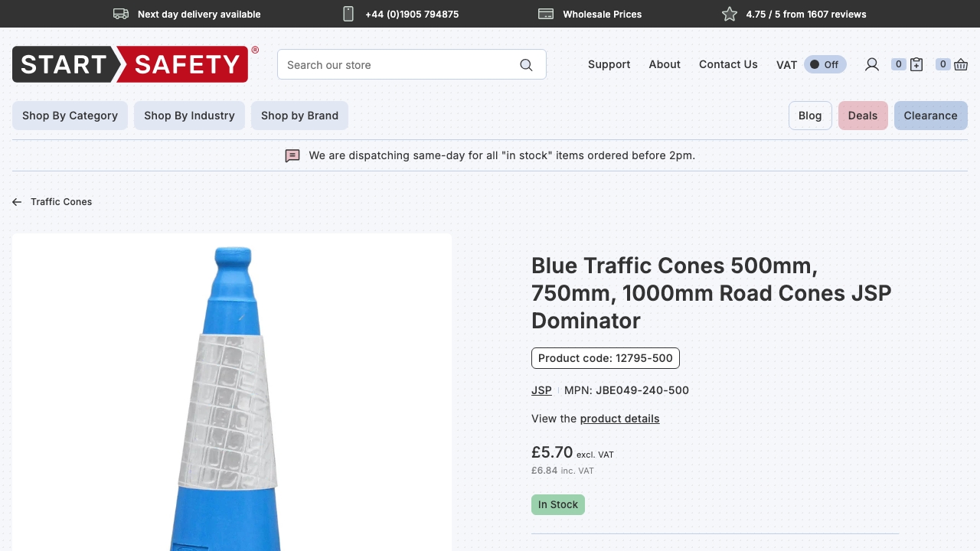Open the Contact Us page
The width and height of the screenshot is (980, 551).
point(728,64)
